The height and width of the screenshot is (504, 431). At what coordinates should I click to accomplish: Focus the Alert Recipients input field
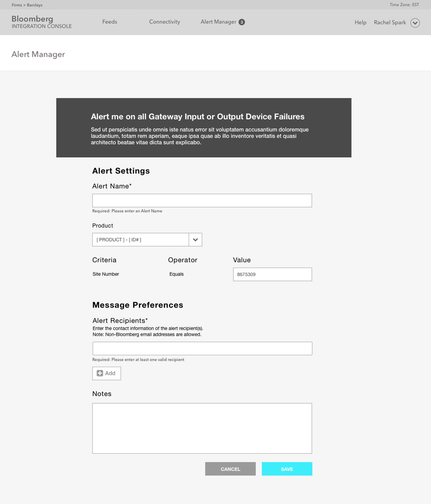point(202,349)
